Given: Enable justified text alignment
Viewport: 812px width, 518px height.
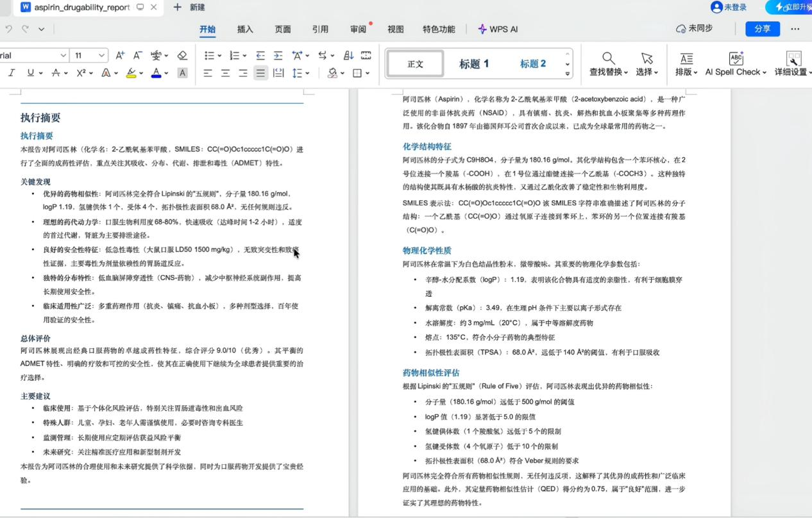Looking at the screenshot, I should (260, 73).
